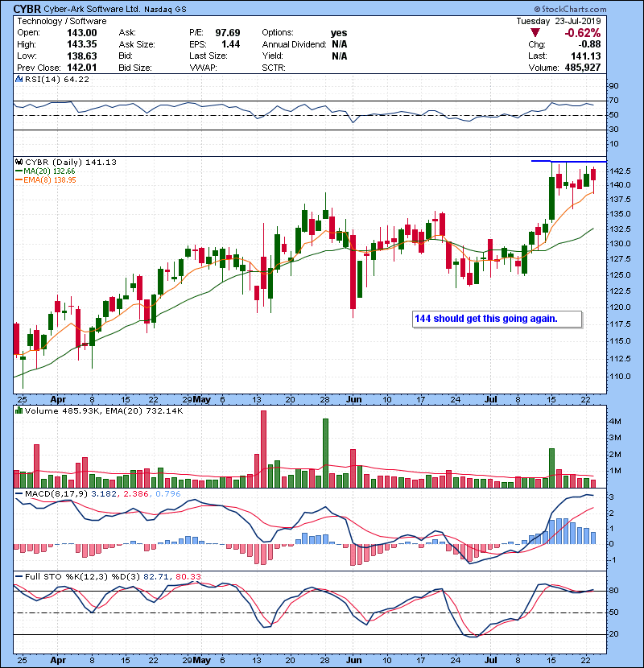Click the Annual Dividend N/A value
The image size is (644, 668).
tap(339, 44)
